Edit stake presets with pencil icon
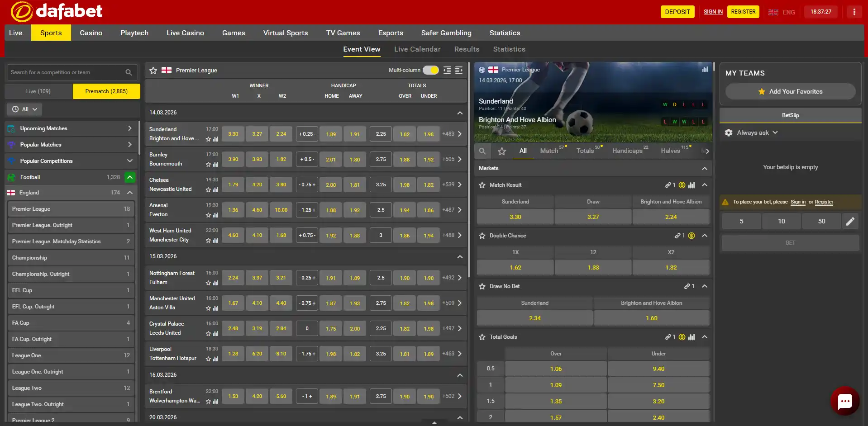The height and width of the screenshot is (426, 868). (x=850, y=221)
